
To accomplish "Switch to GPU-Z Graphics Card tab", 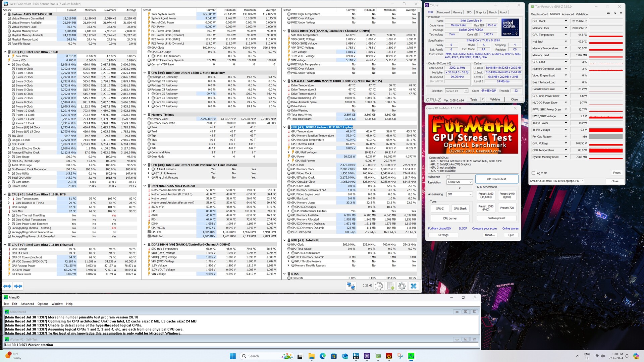I will [539, 14].
